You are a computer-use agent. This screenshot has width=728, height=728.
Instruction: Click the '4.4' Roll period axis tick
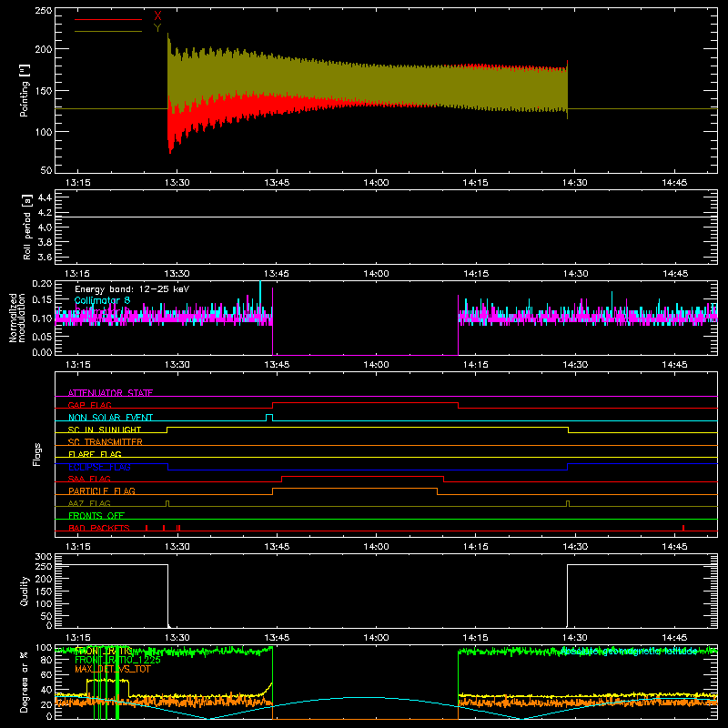[45, 197]
